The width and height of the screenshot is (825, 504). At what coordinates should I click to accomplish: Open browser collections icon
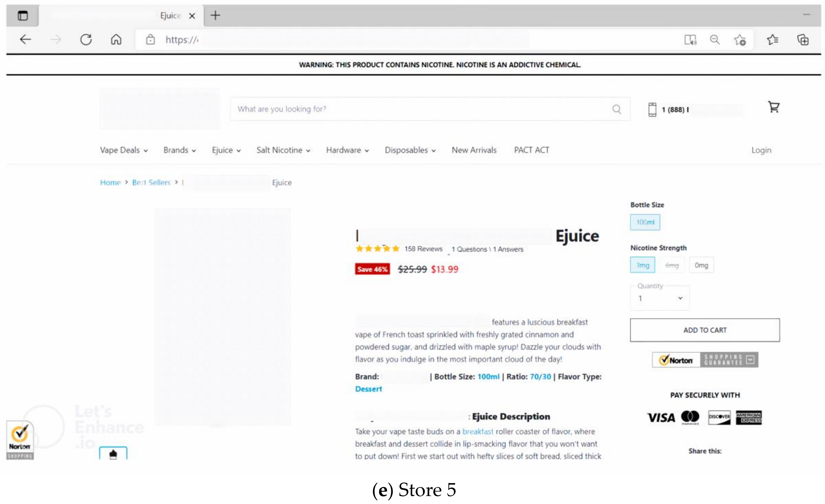point(803,40)
